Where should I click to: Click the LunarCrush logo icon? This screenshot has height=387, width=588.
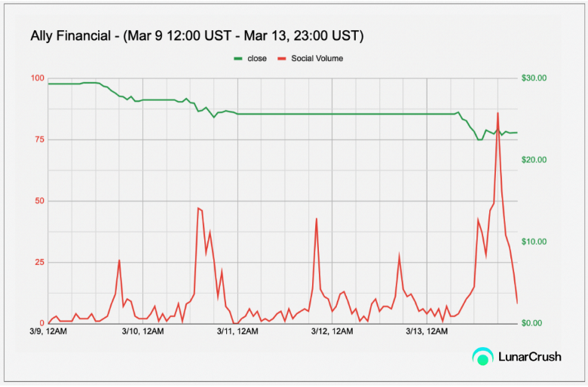(x=482, y=356)
